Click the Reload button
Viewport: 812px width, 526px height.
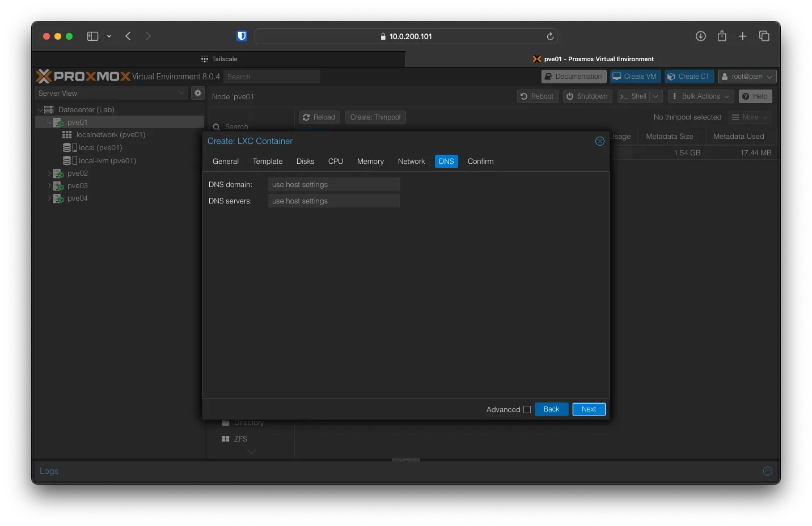click(320, 117)
